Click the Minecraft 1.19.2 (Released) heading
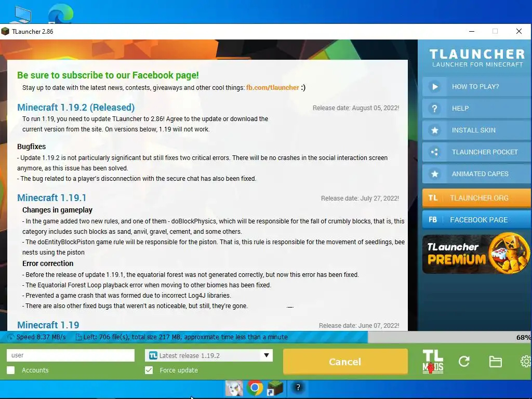Viewport: 532px width, 399px height. pos(76,107)
